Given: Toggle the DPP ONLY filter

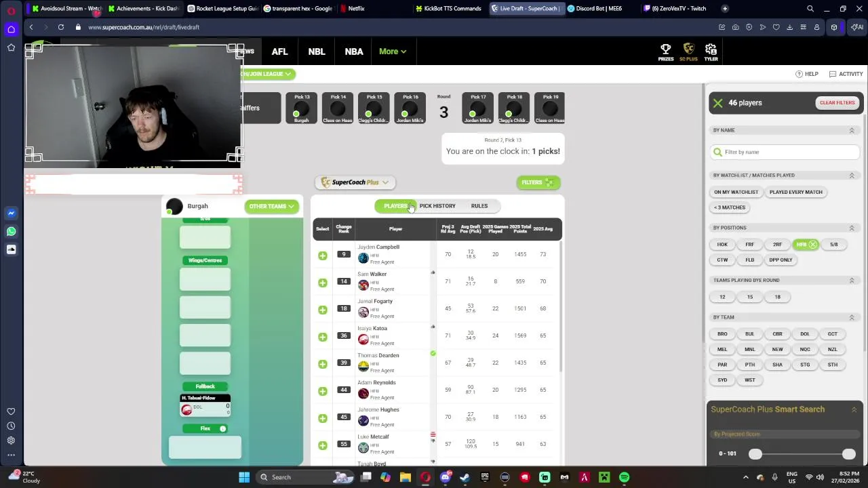Looking at the screenshot, I should (781, 260).
